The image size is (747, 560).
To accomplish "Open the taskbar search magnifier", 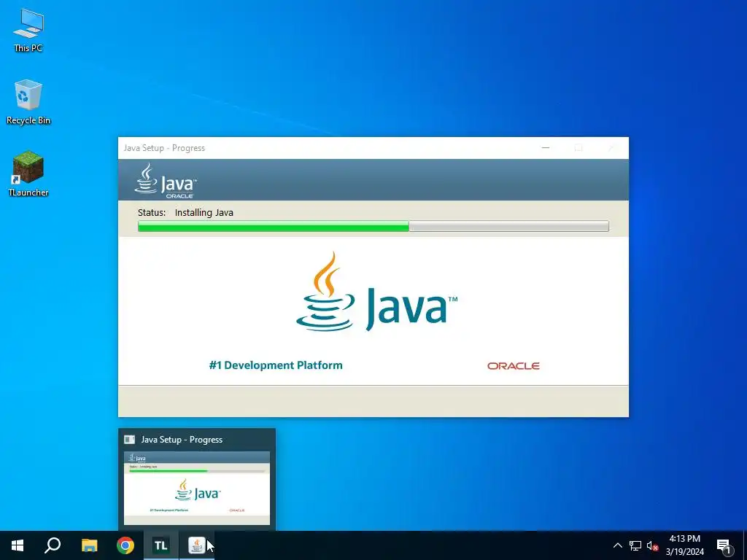I will pyautogui.click(x=53, y=545).
